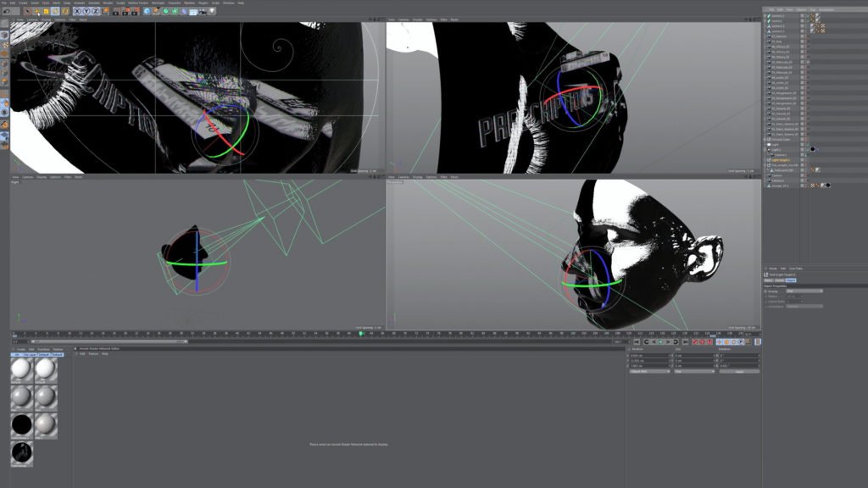Switch to Polygons mode in left palette
Screen dimensions: 868x488
coord(4,82)
